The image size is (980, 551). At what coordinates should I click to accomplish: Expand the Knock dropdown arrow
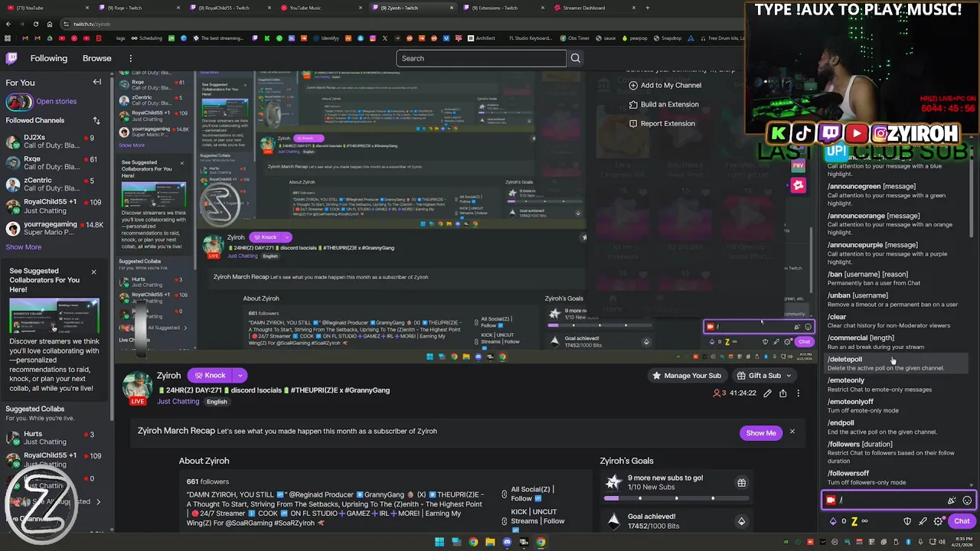[240, 376]
